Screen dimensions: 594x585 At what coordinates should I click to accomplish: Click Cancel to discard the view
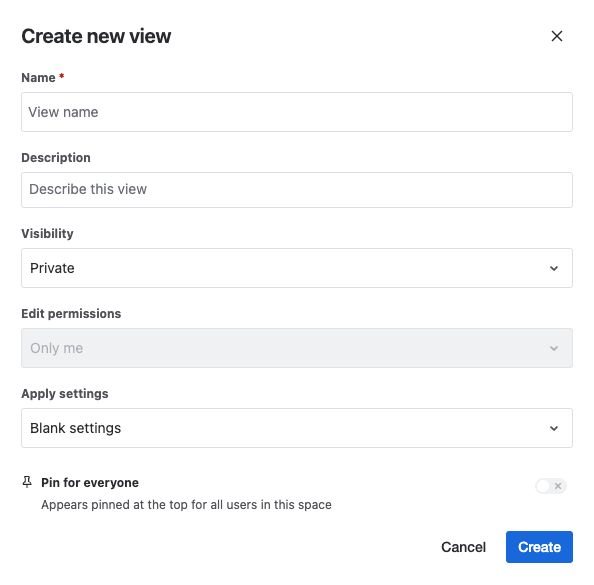(463, 547)
